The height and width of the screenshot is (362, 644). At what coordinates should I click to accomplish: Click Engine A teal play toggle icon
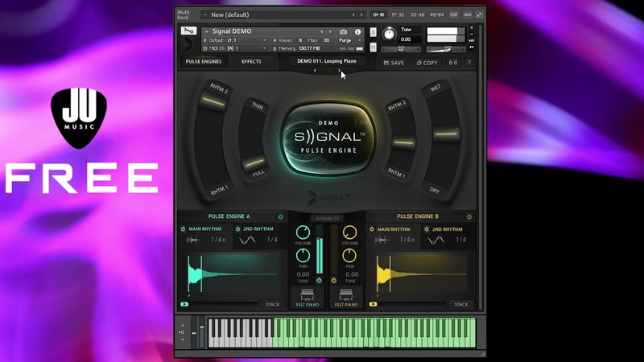[x=184, y=304]
